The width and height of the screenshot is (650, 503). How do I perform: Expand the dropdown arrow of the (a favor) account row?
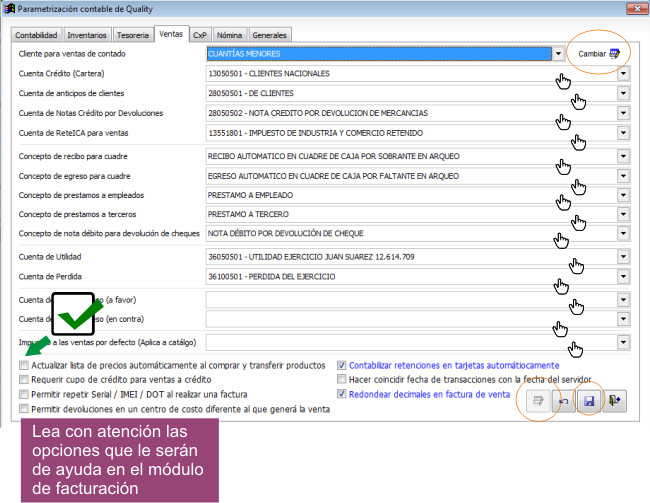(x=623, y=300)
